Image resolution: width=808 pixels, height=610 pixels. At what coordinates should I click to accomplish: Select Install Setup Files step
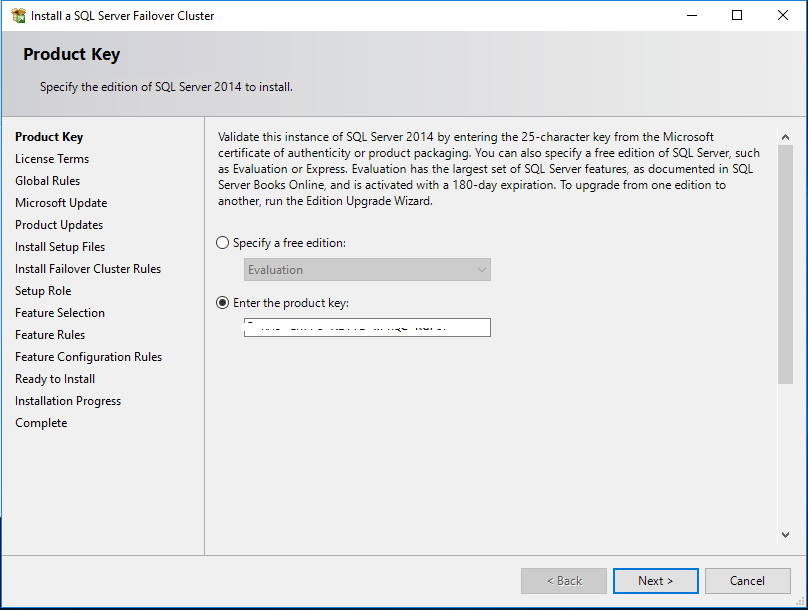[x=60, y=247]
